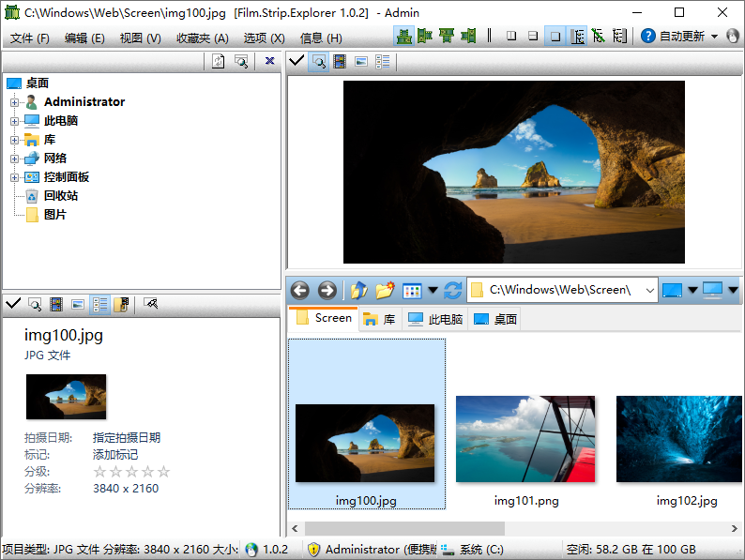Image resolution: width=745 pixels, height=560 pixels.
Task: Switch to the 此电脑 tab
Action: (435, 319)
